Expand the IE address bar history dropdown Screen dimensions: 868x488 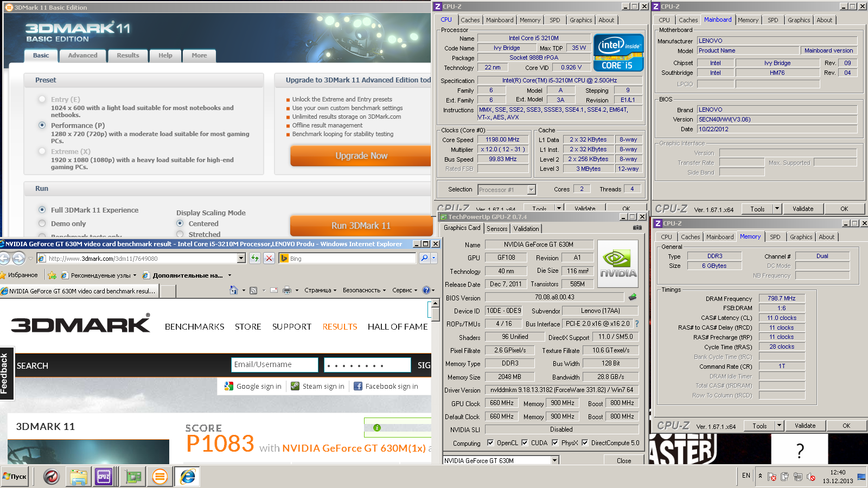(242, 259)
